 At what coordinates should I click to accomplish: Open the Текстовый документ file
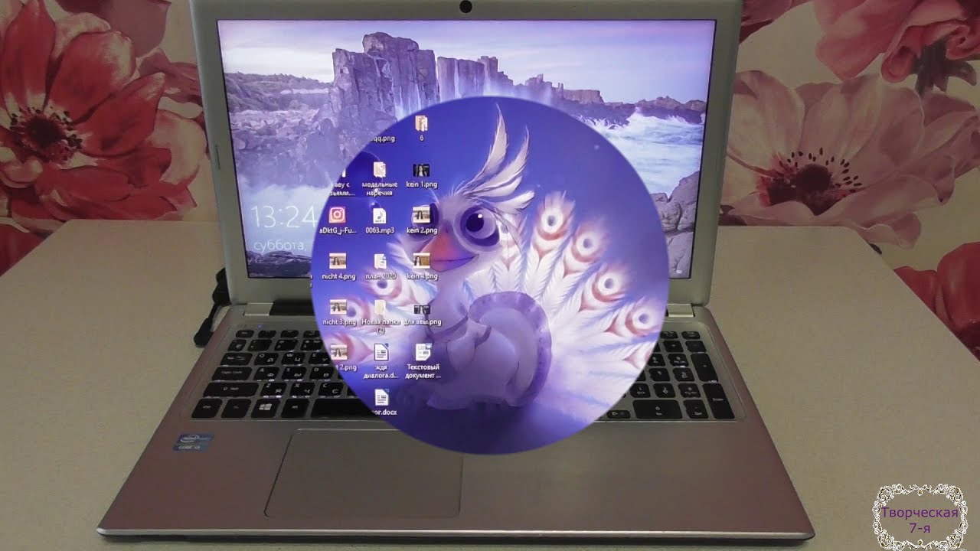coord(423,362)
